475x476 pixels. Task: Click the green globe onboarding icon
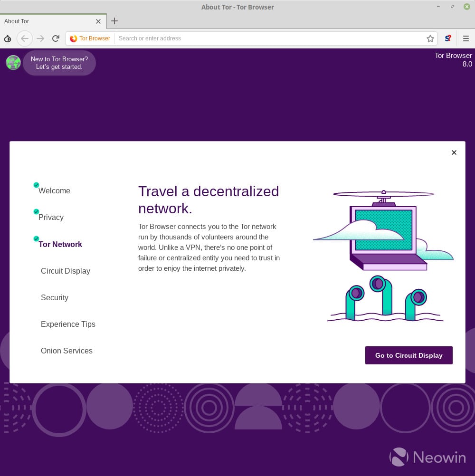(x=13, y=63)
